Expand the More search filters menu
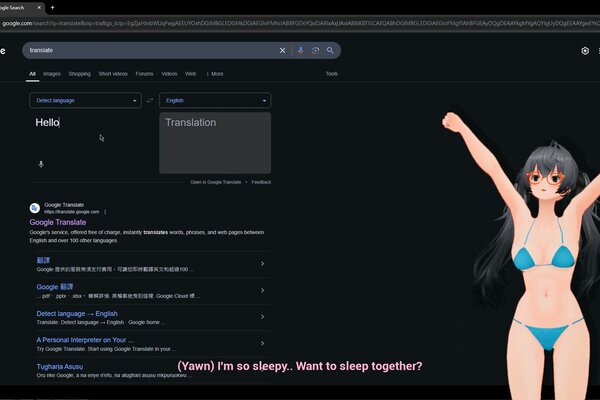This screenshot has width=600, height=400. (x=215, y=74)
